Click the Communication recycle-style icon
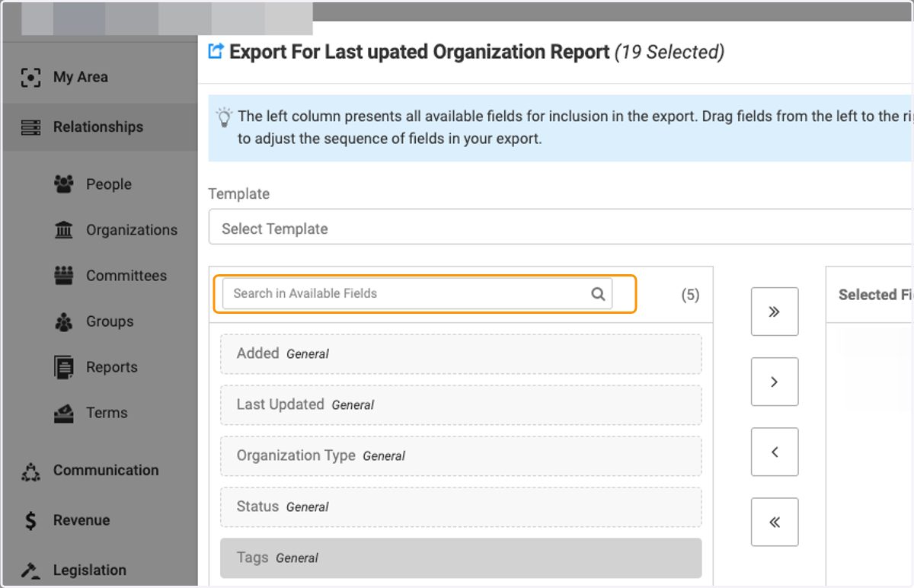Screen dimensions: 914x588 tap(30, 472)
